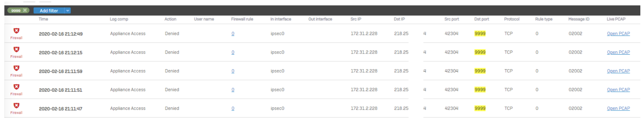
Task: Click the Firewall shield icon for 21:11:59
Action: (x=16, y=68)
